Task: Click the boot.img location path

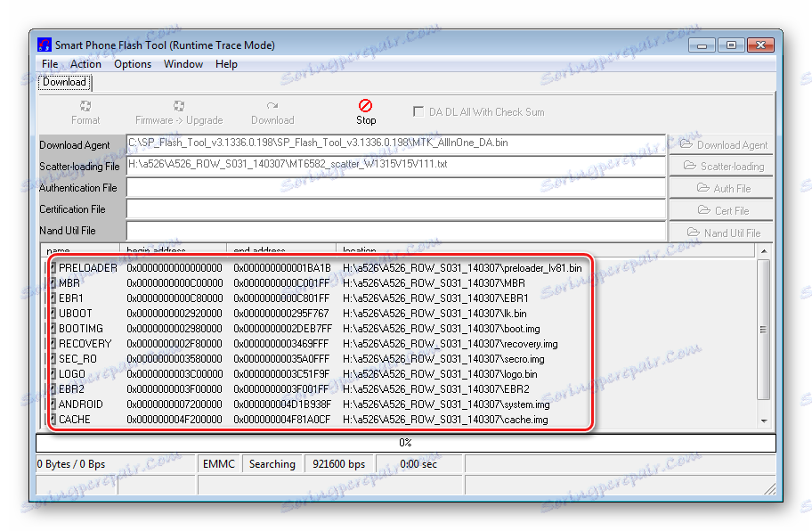Action: click(442, 329)
